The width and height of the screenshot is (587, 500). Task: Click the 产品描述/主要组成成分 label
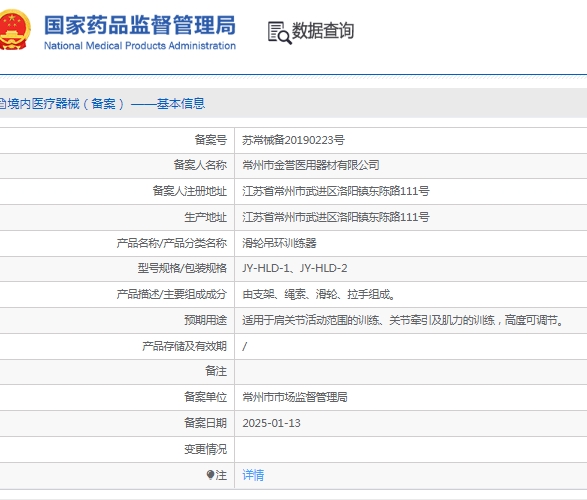click(x=172, y=294)
